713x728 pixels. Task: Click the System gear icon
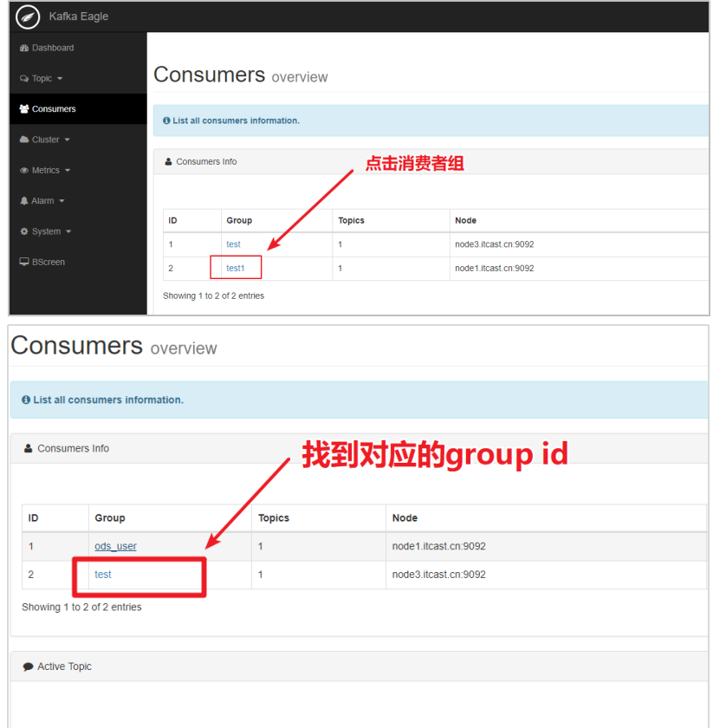24,231
